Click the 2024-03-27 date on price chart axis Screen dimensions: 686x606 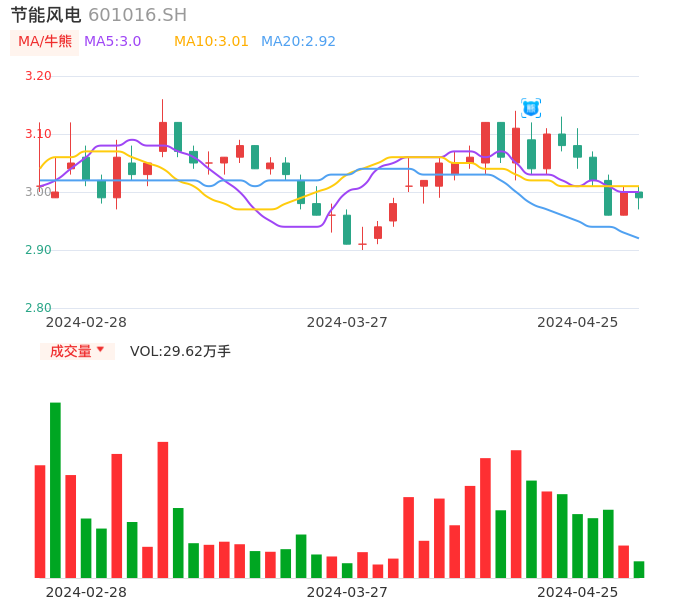pos(347,322)
